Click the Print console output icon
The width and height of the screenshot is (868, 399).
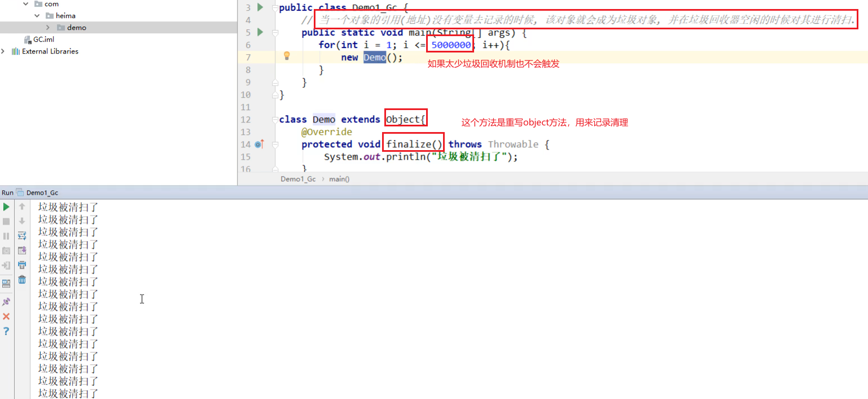(x=22, y=265)
